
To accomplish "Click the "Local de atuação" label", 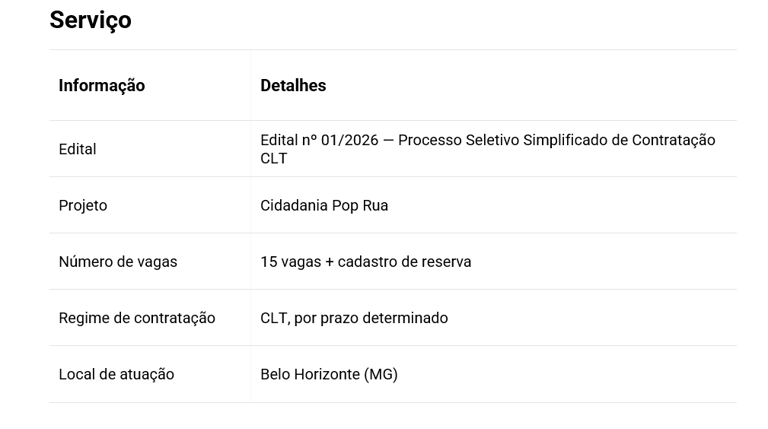I will pos(116,375).
